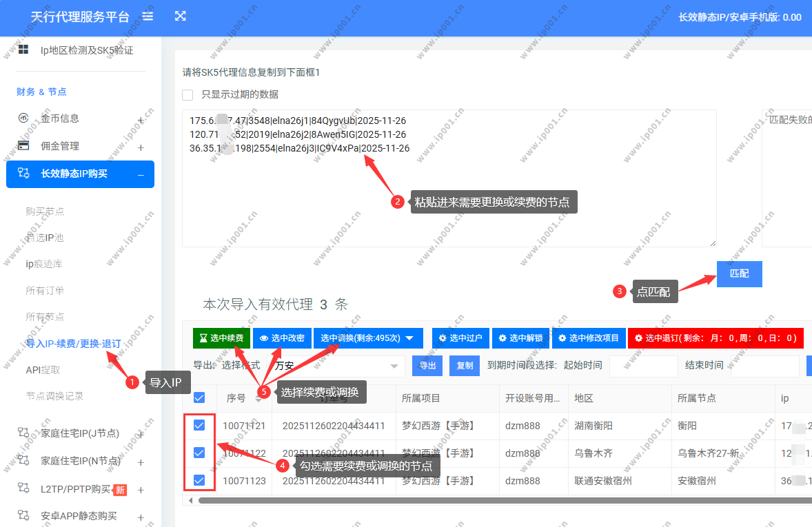
Task: Click 选中续费 green renew button
Action: tap(221, 338)
